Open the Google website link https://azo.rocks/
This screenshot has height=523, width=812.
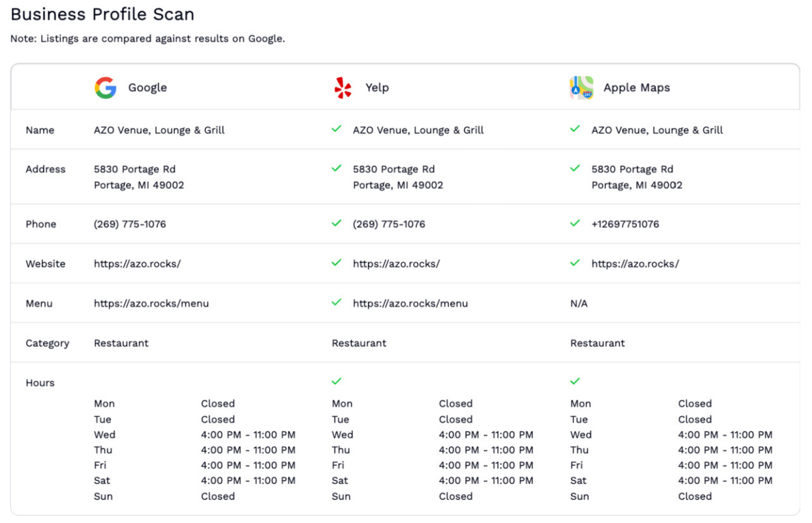[x=137, y=264]
